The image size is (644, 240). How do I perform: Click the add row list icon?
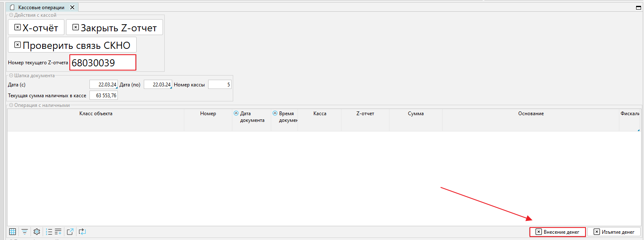tap(58, 232)
